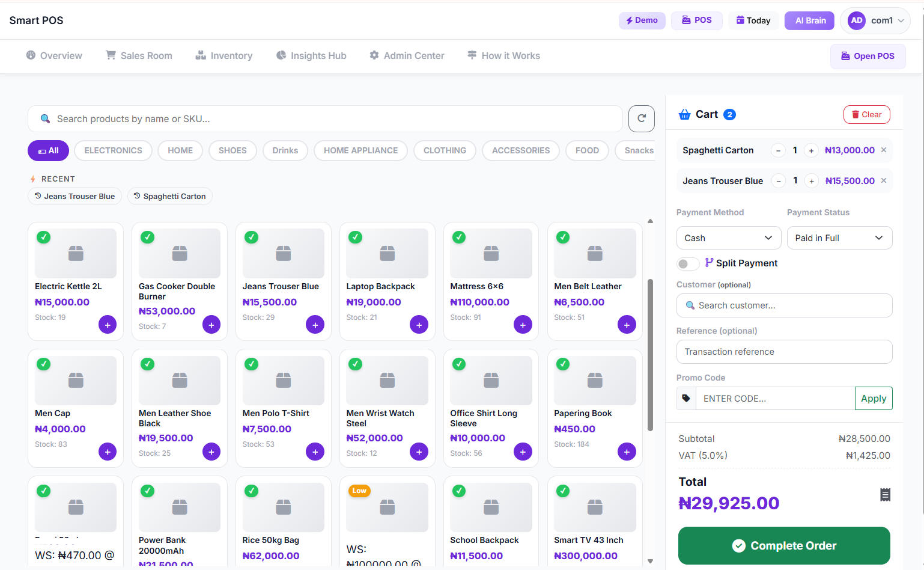Add Men Wrist Watch Steel to cart
The image size is (924, 570).
coord(419,452)
